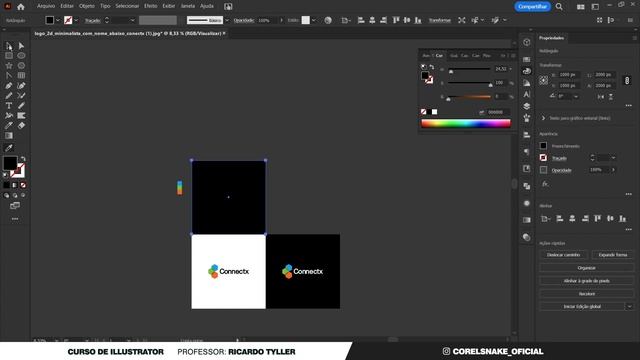Image resolution: width=640 pixels, height=360 pixels.
Task: Open Recolor Artwork icon in control bar
Action: tap(328, 20)
